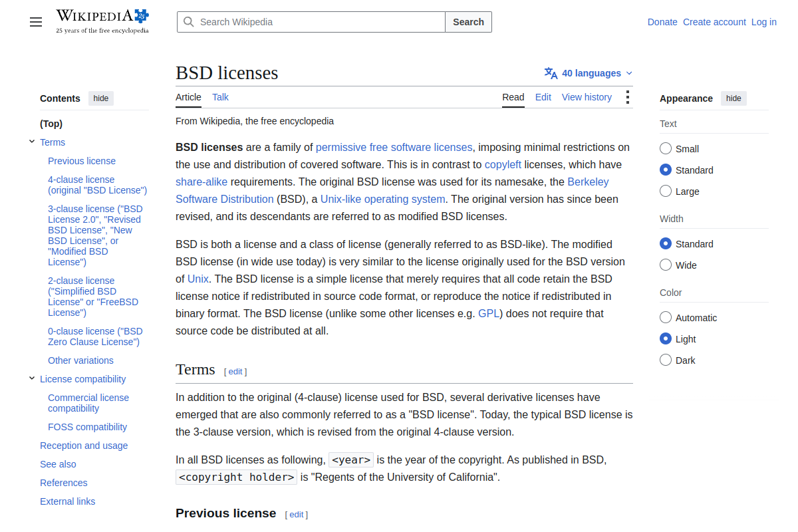This screenshot has width=798, height=532.
Task: Edit the Terms section
Action: click(235, 372)
